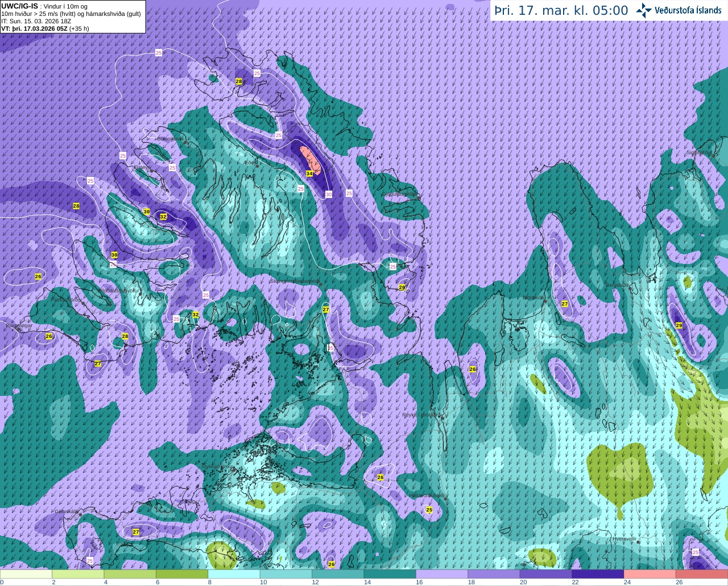Click the Blönduós station label

tap(533, 297)
